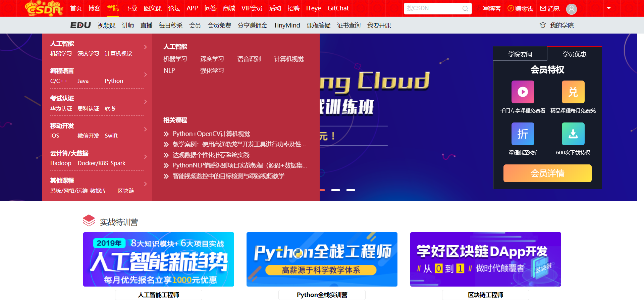The height and width of the screenshot is (303, 644).
Task: Switch to the 学院要闻 tab
Action: coord(520,54)
